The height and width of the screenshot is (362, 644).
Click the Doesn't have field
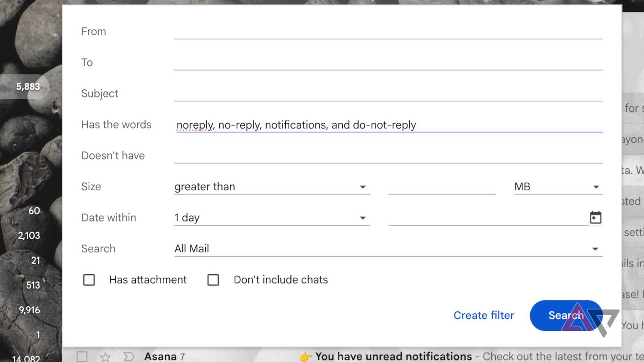388,155
